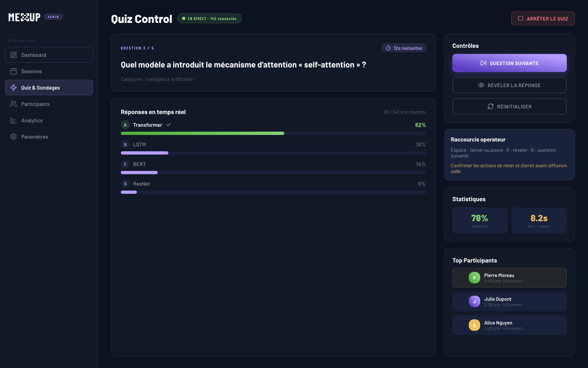Click the refresh icon in Réinitialiser
The width and height of the screenshot is (588, 368).
point(490,106)
